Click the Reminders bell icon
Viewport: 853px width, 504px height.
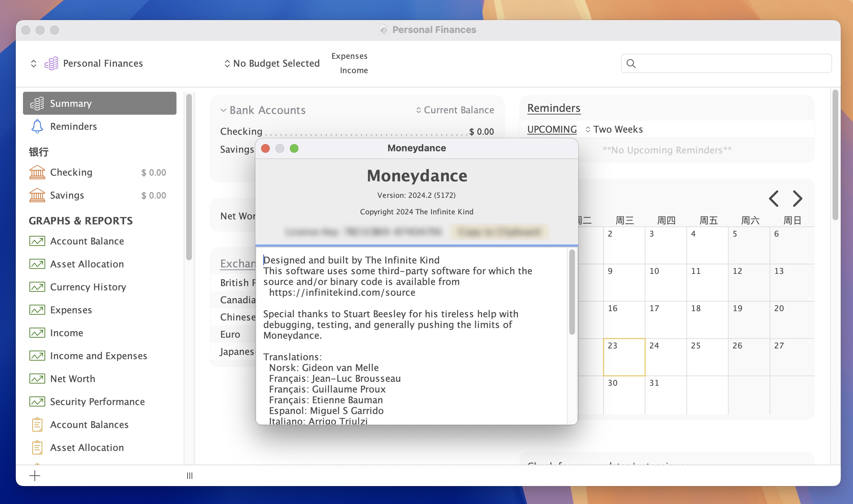[37, 126]
